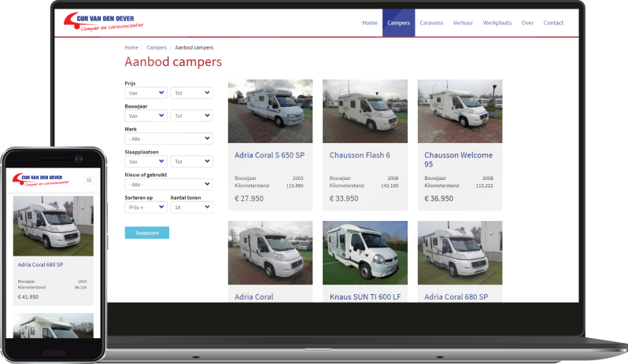Image resolution: width=628 pixels, height=364 pixels.
Task: Click price € 33.950
Action: point(344,198)
